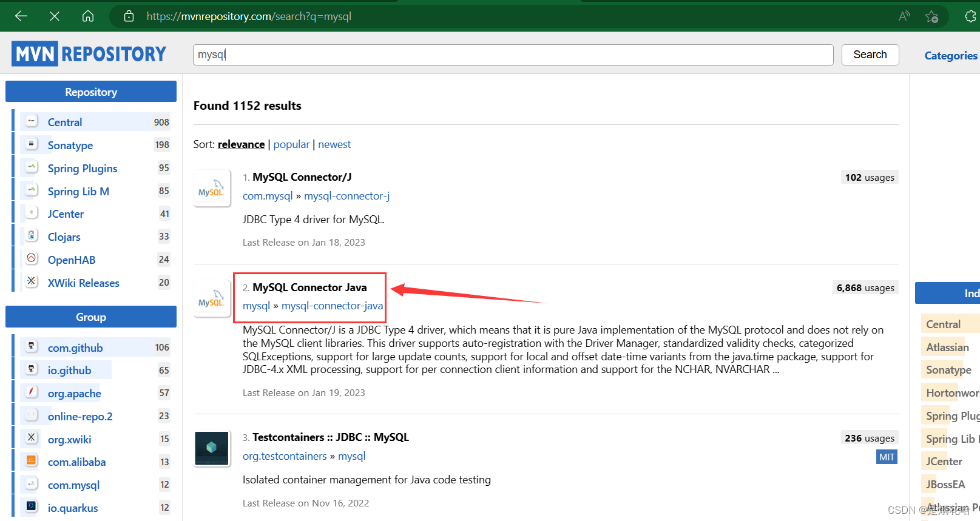Filter by com.alibaba group link
Image resolution: width=980 pixels, height=521 pixels.
pyautogui.click(x=76, y=462)
